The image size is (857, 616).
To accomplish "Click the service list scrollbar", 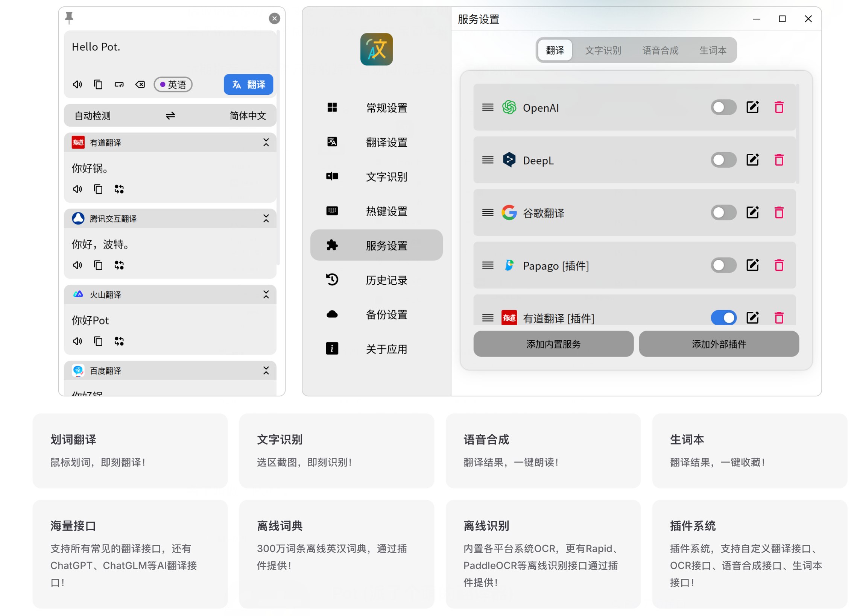I will click(797, 134).
